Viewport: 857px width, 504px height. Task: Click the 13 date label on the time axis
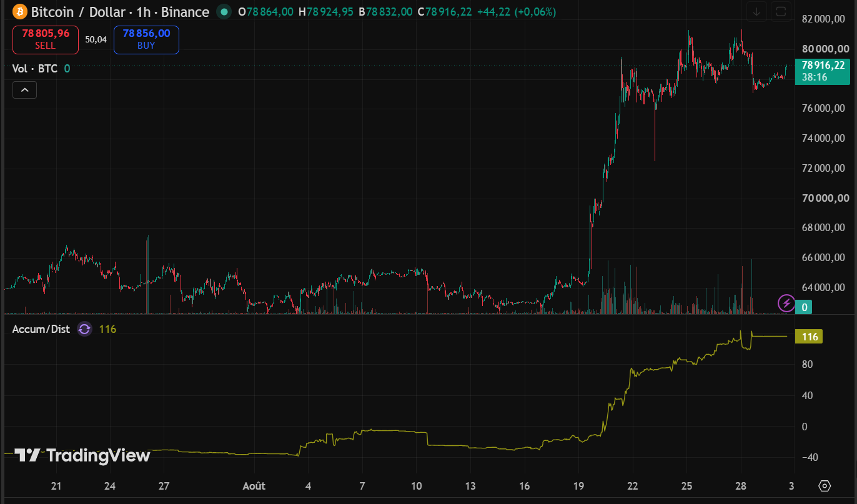click(x=470, y=486)
